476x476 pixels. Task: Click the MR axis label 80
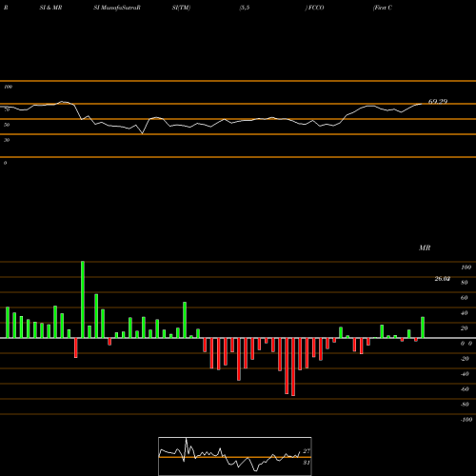[x=465, y=283]
